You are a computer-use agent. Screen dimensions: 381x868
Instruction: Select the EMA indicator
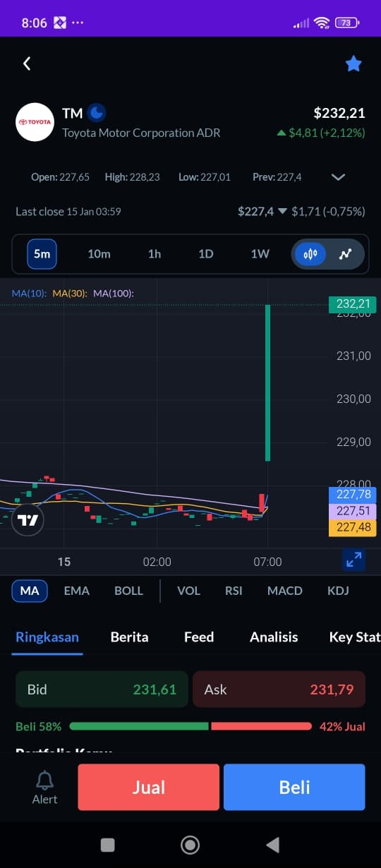pos(76,591)
